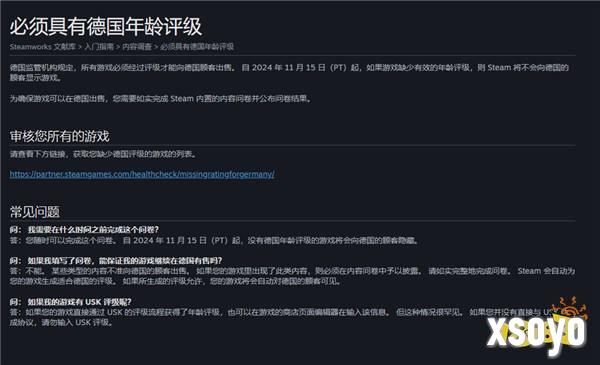Go to the 入门指南 breadcrumb
The height and width of the screenshot is (365, 600).
[x=99, y=47]
